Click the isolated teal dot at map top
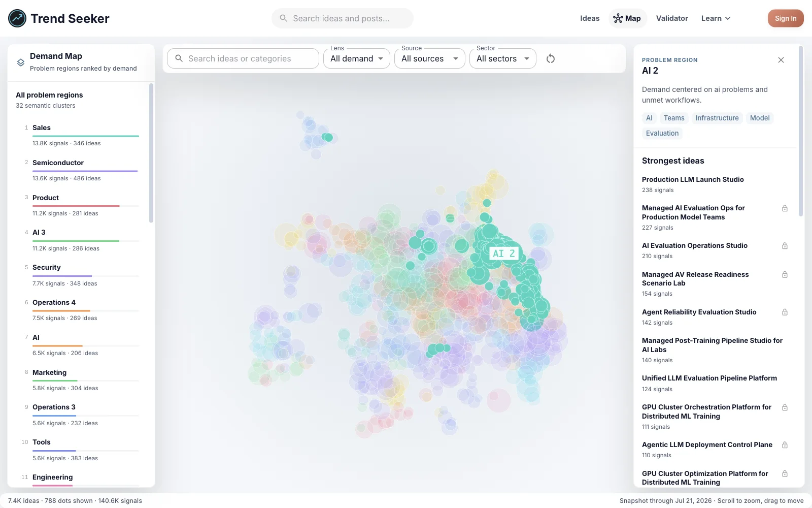The image size is (812, 508). (x=328, y=137)
